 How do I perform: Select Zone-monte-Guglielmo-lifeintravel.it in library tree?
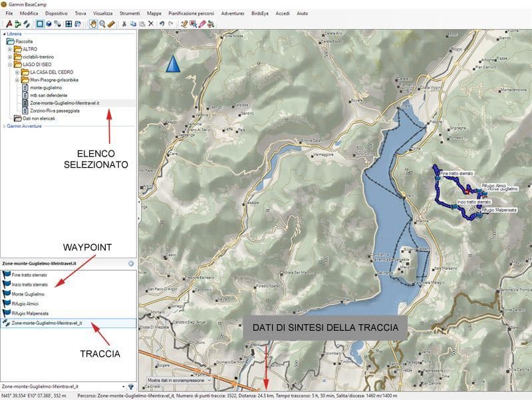coord(65,103)
